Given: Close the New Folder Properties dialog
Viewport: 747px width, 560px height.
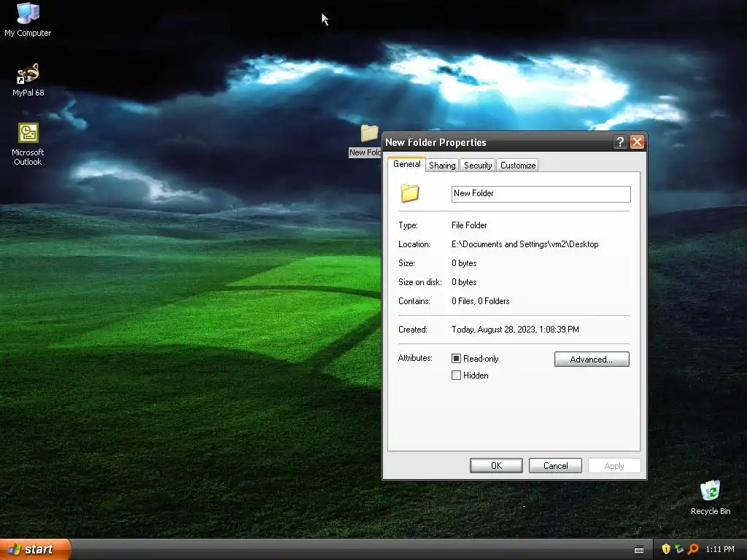Looking at the screenshot, I should [637, 142].
